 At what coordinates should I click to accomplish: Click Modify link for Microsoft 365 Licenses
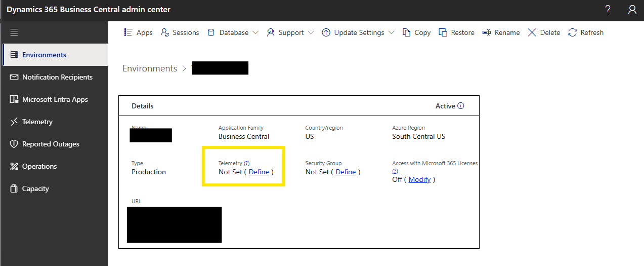pos(419,179)
